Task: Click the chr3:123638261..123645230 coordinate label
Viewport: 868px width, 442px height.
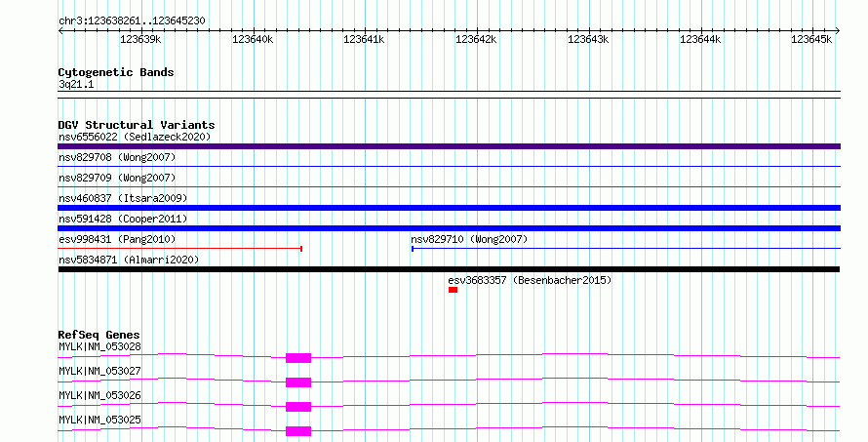Action: (132, 20)
